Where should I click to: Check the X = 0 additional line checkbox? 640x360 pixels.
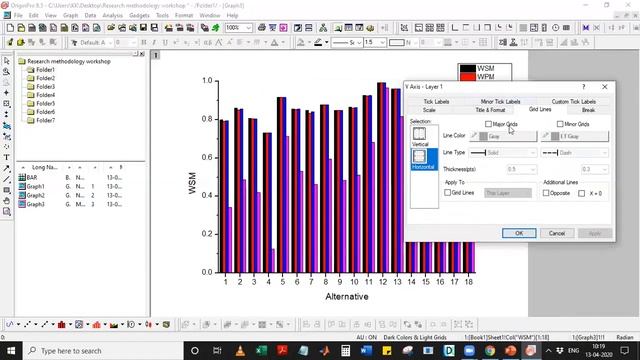(x=582, y=193)
